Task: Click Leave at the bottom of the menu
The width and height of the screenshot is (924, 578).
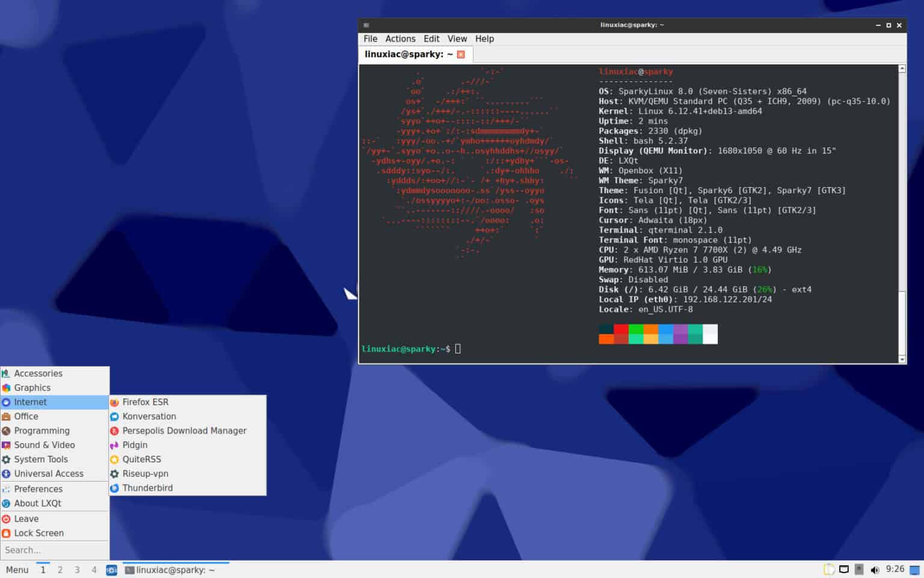Action: pos(26,518)
